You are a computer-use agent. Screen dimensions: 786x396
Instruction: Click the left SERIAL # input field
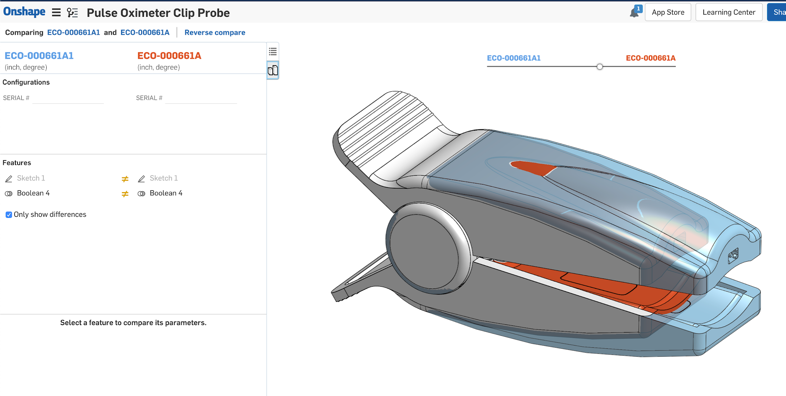[x=68, y=98]
